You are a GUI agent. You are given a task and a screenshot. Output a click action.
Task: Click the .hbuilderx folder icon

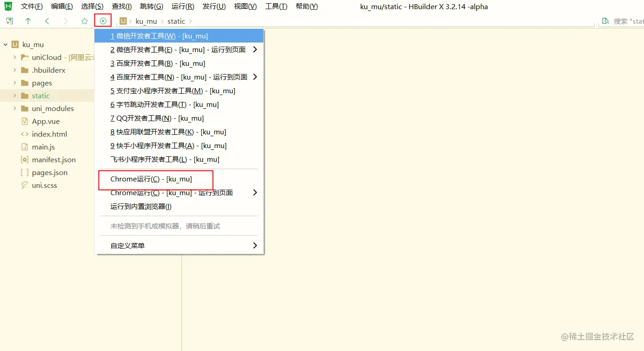(25, 70)
